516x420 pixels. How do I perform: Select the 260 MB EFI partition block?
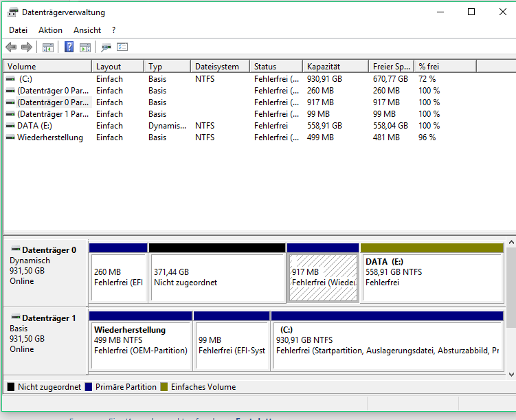[x=118, y=273]
